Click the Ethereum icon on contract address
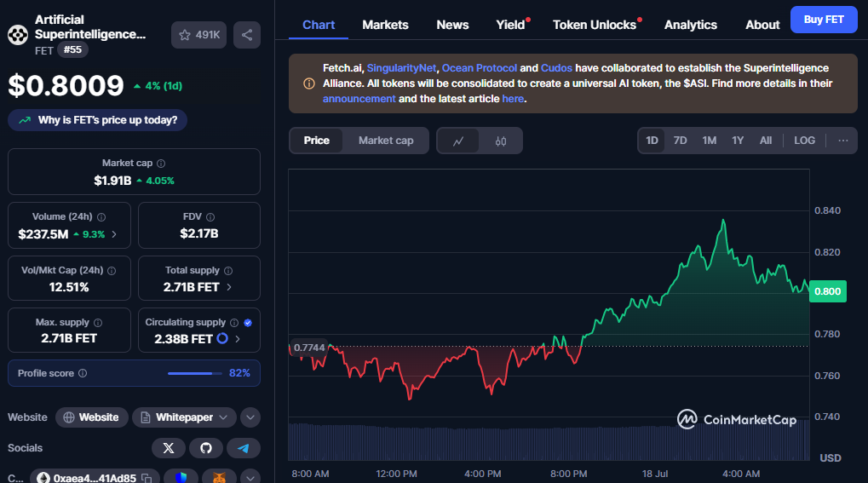This screenshot has width=868, height=483. 43,478
